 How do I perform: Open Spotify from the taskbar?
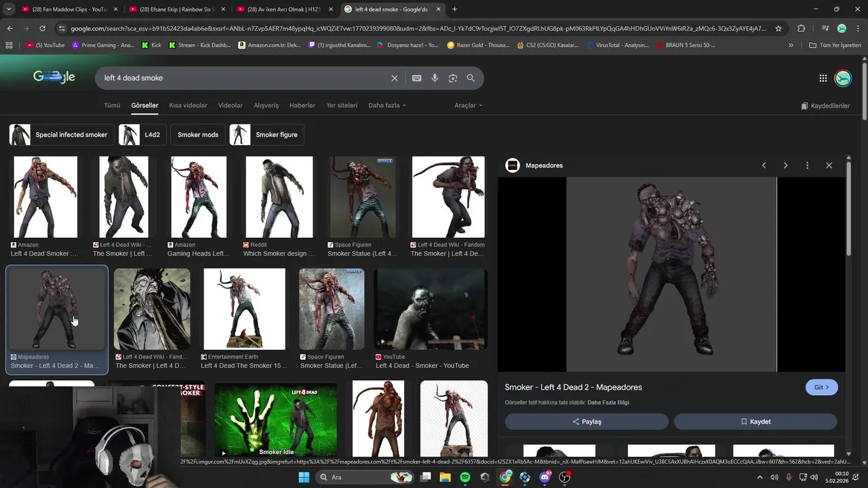[x=465, y=477]
